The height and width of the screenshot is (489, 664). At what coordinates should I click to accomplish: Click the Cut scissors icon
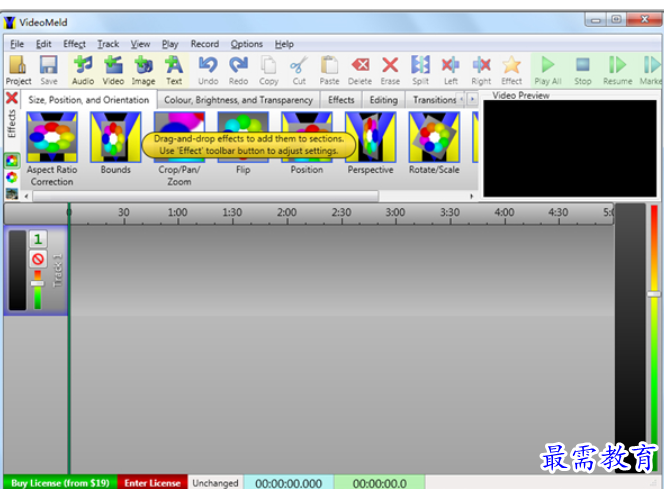299,70
